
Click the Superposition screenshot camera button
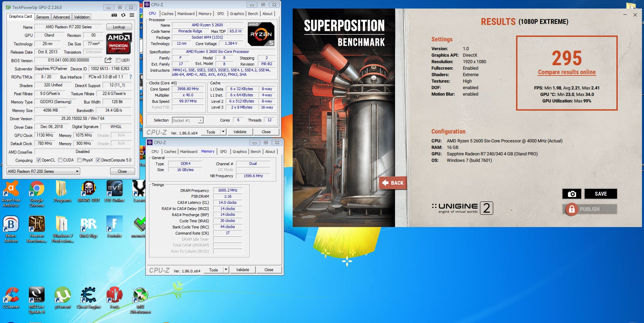(572, 194)
